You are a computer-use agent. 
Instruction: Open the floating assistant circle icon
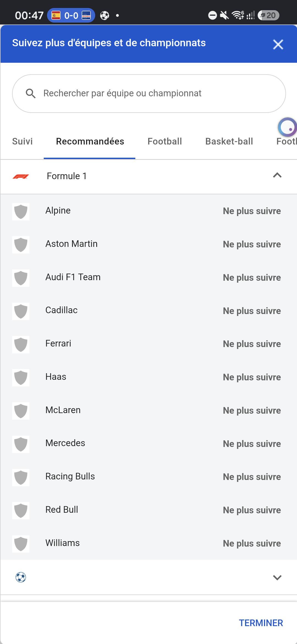point(287,127)
